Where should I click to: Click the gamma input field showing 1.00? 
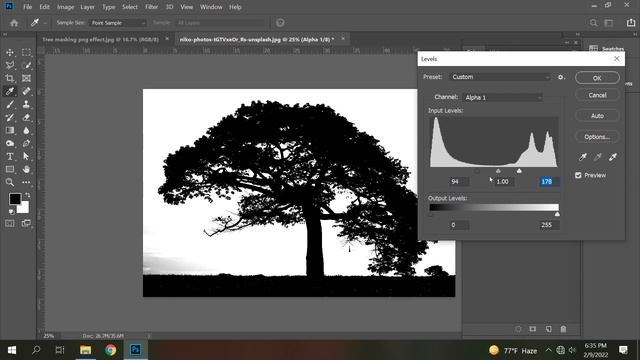(x=503, y=182)
